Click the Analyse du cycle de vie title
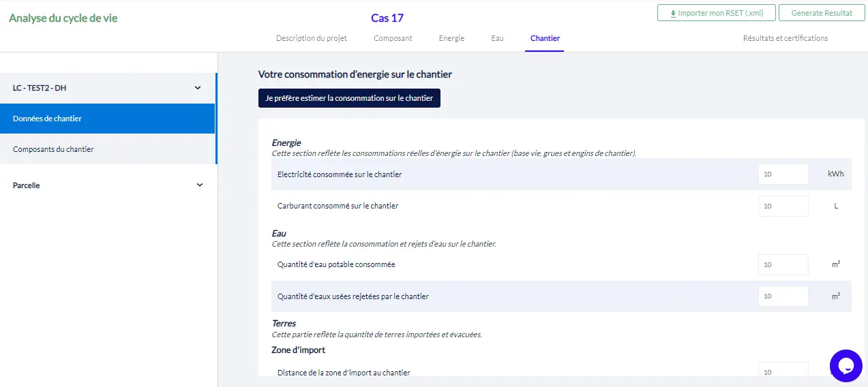868x387 pixels. (63, 18)
